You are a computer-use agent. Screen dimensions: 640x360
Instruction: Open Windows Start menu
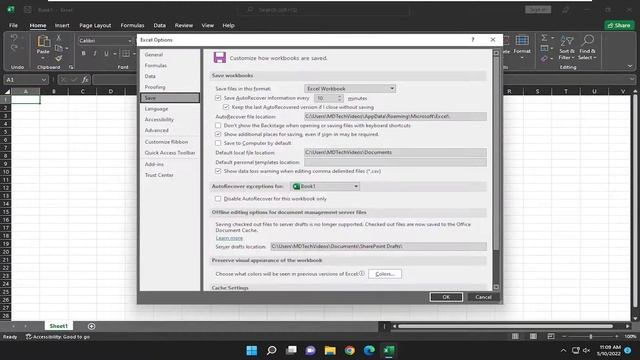tap(252, 350)
